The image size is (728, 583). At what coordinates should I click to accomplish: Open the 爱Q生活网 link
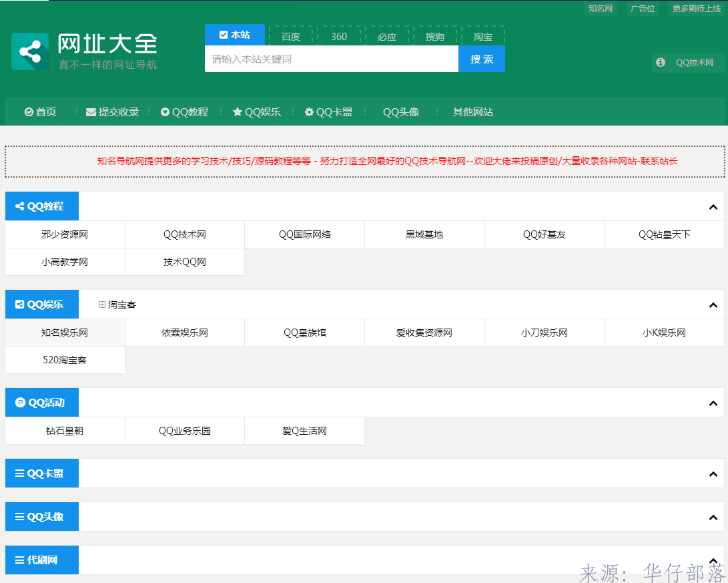coord(304,431)
